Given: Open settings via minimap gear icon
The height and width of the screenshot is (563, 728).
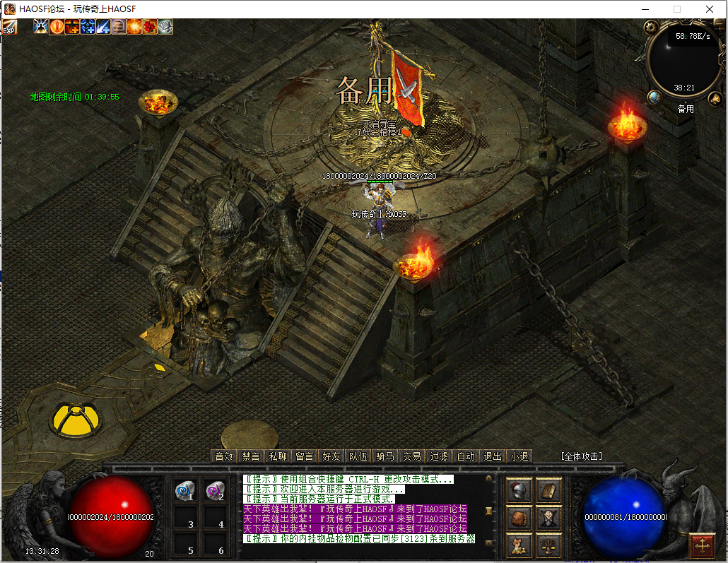Looking at the screenshot, I should click(x=651, y=27).
